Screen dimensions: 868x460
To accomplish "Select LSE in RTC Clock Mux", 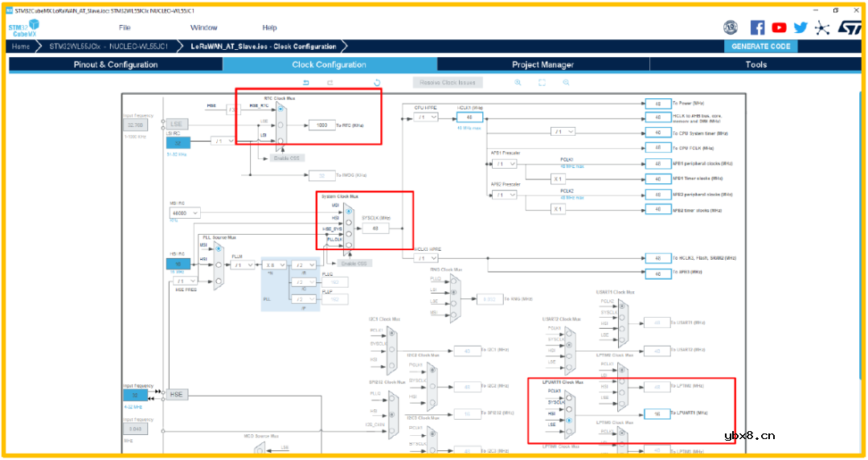I will 280,125.
